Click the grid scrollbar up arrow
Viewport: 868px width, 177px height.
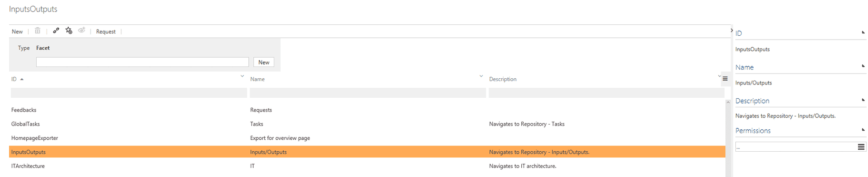(728, 102)
